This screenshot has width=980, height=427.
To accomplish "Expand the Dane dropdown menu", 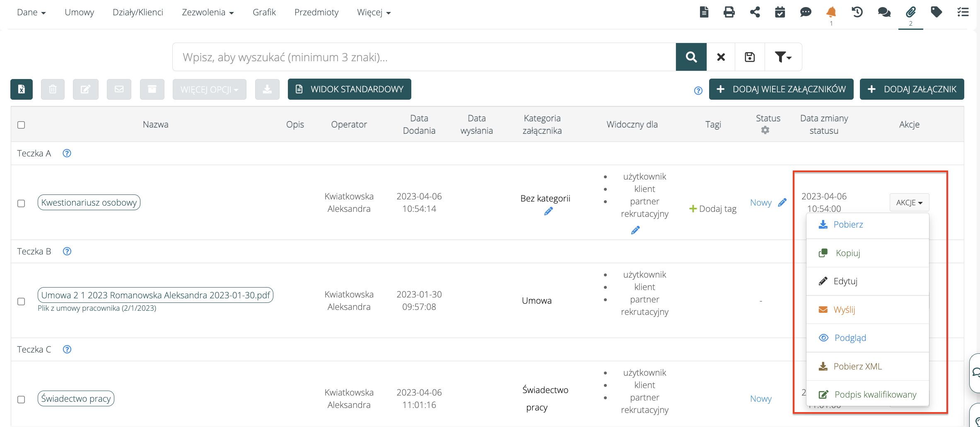I will [x=31, y=12].
